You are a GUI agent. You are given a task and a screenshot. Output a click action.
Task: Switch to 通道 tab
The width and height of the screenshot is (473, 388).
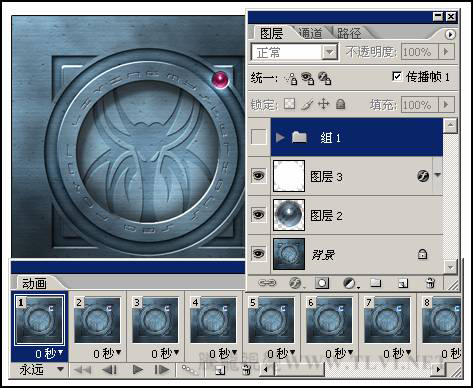310,33
